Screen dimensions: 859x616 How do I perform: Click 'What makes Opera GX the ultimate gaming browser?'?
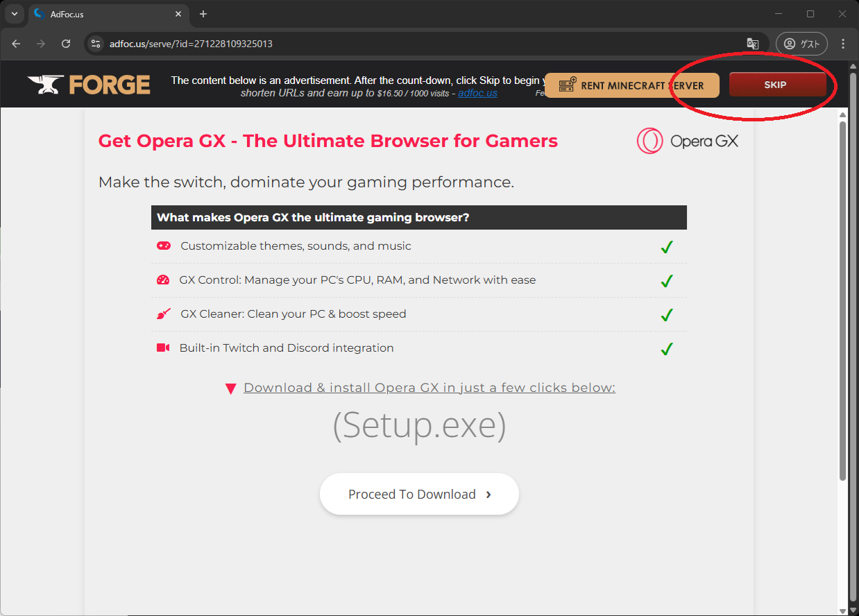click(313, 218)
